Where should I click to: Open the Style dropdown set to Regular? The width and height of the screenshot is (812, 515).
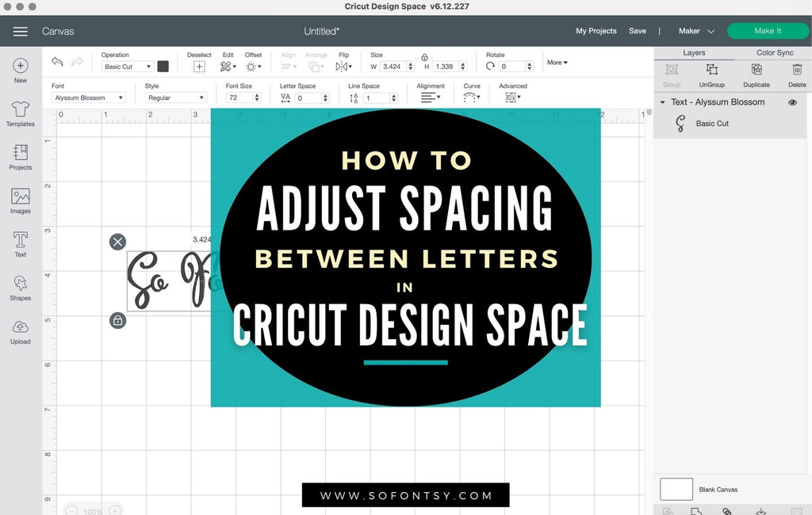tap(175, 98)
